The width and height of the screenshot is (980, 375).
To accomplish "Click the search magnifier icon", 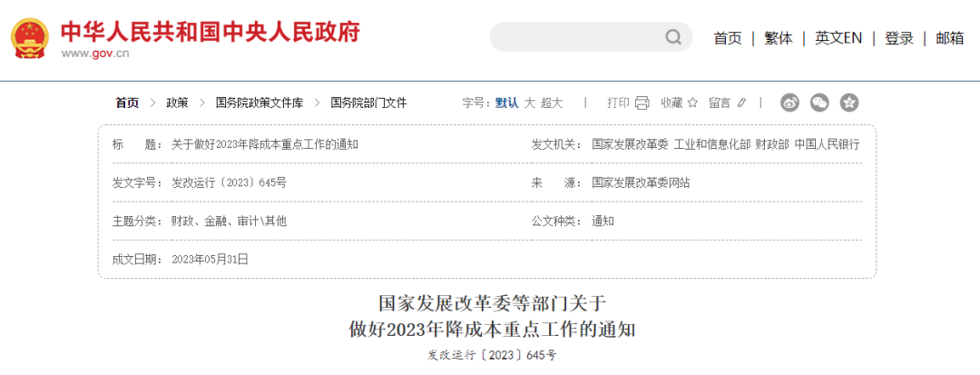I will point(673,37).
